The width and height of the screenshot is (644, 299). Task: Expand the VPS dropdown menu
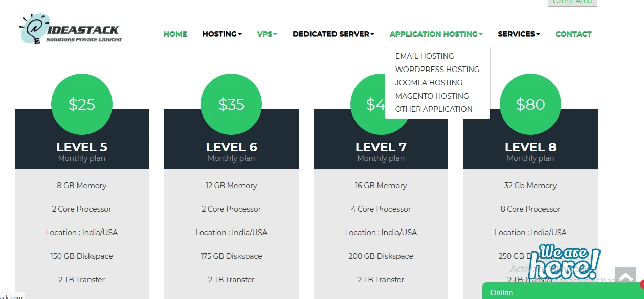[267, 34]
